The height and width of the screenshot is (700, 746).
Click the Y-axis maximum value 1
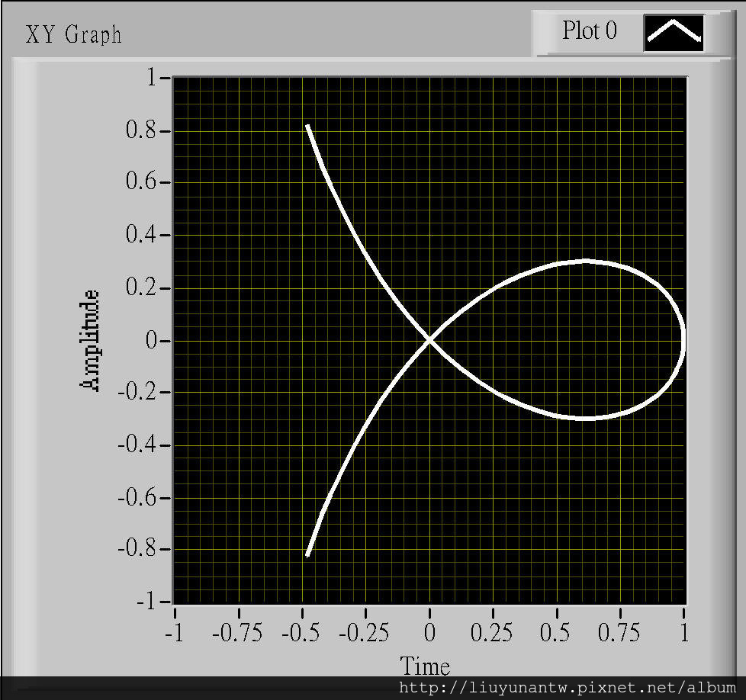pyautogui.click(x=152, y=77)
